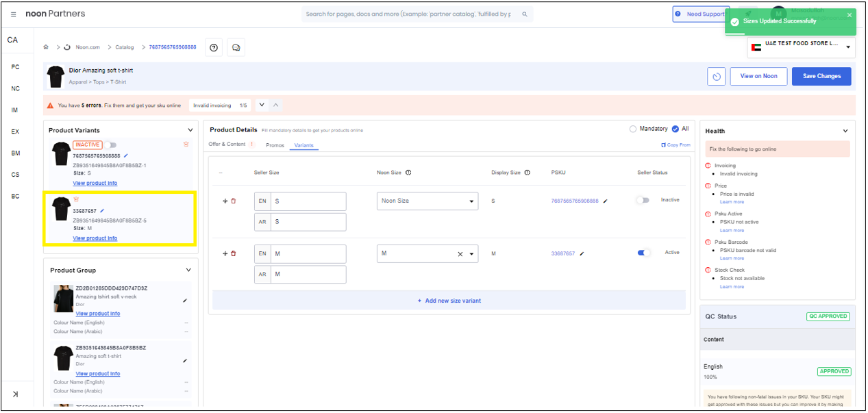Image resolution: width=868 pixels, height=413 pixels.
Task: Click the plus icon on size S row
Action: click(x=225, y=201)
